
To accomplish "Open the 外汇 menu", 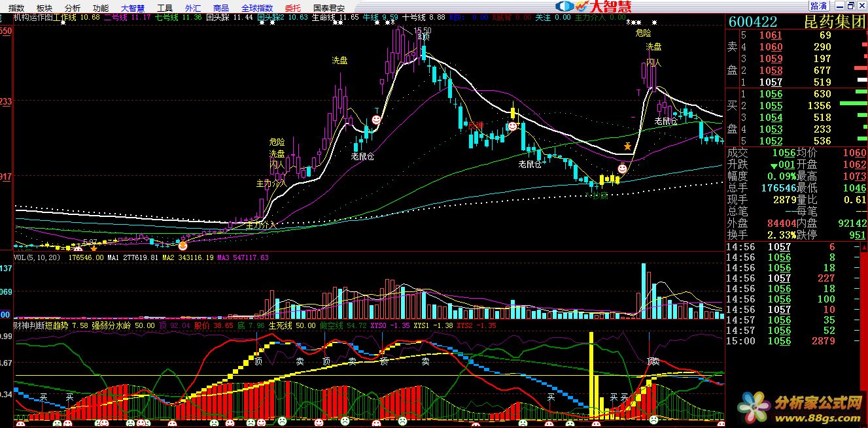I will pos(193,8).
